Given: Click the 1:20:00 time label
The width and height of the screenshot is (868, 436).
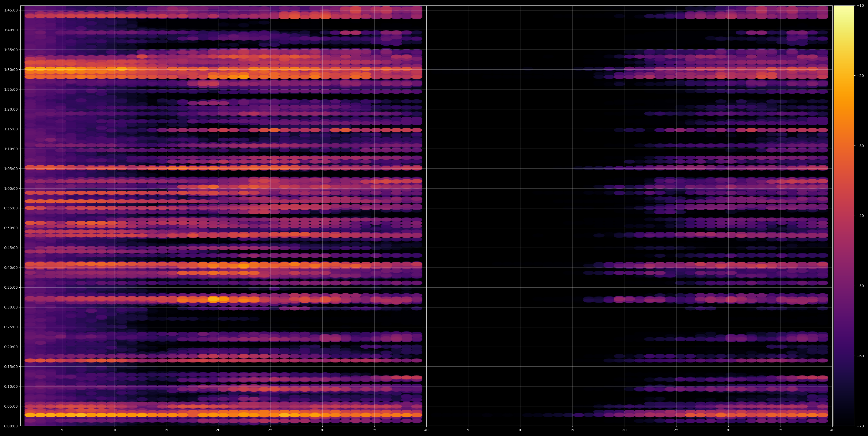Looking at the screenshot, I should click(11, 109).
